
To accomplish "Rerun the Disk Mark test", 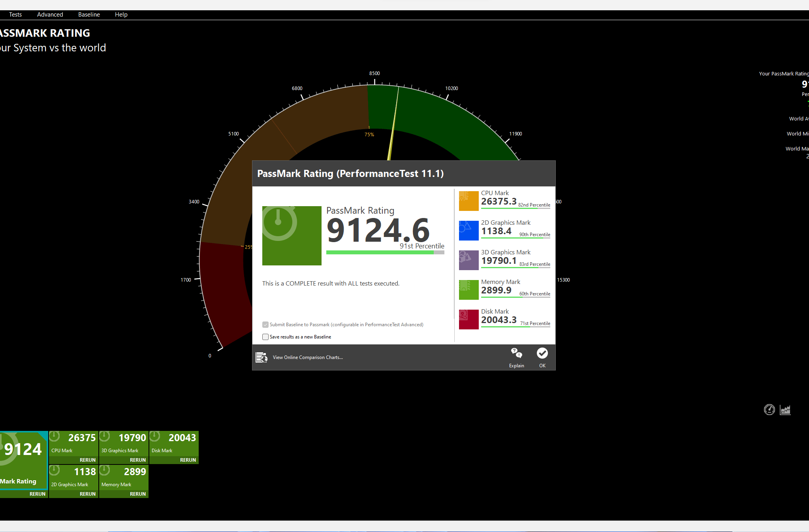I will click(188, 460).
